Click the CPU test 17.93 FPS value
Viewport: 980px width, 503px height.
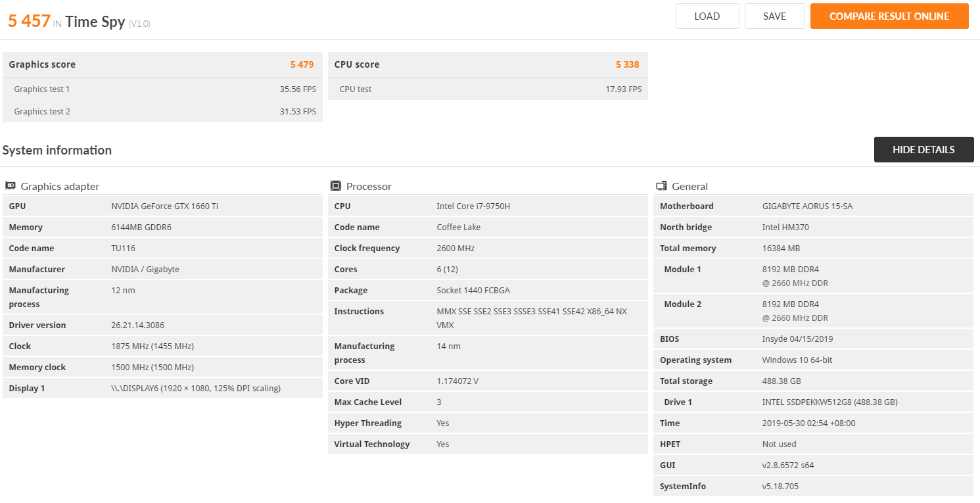click(x=623, y=89)
